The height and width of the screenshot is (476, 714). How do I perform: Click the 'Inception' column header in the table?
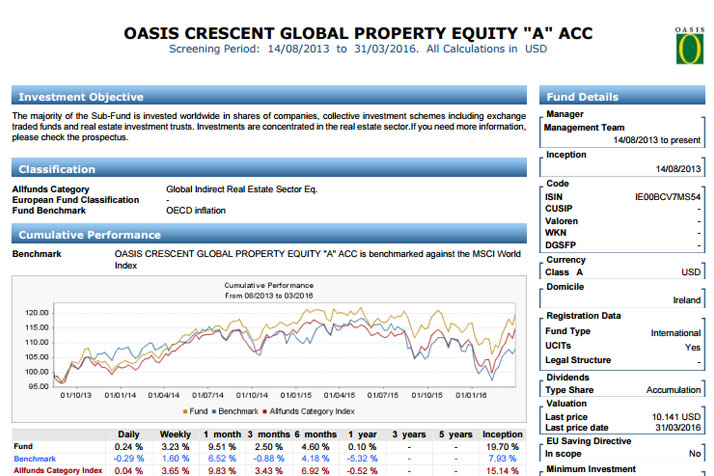pyautogui.click(x=502, y=435)
